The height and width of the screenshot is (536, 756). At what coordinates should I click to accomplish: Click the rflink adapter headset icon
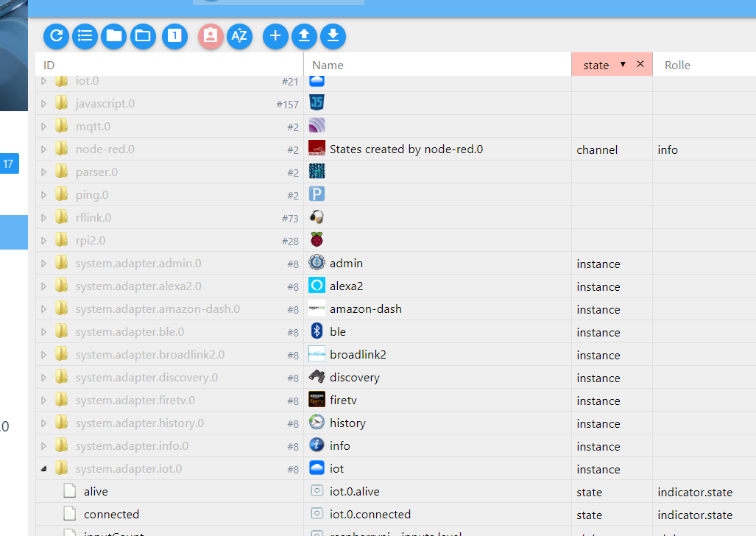point(317,216)
